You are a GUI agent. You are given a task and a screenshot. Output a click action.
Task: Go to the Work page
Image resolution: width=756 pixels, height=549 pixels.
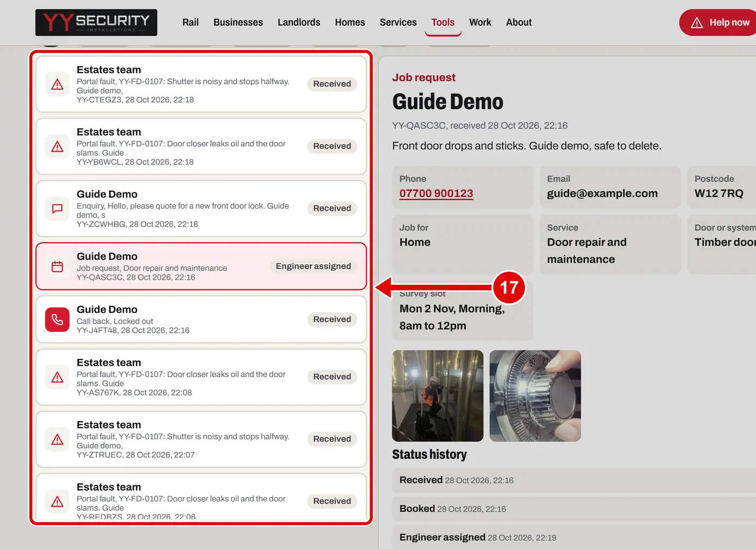[x=480, y=22]
